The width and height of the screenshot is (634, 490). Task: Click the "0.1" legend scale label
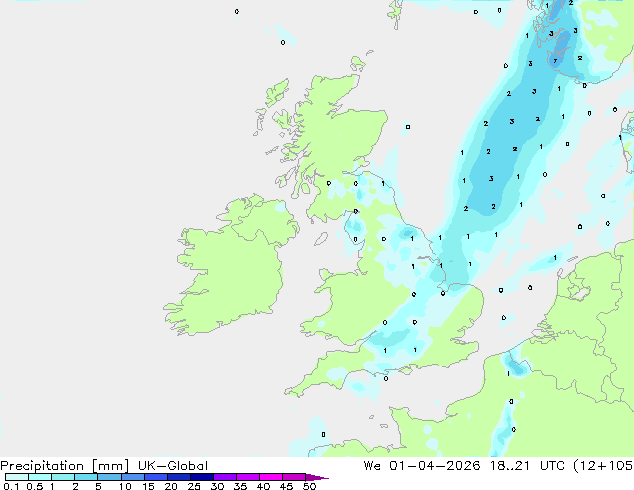tap(11, 486)
